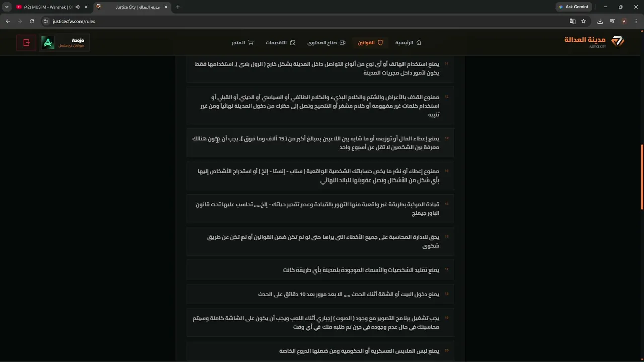Go to الرئيسية home menu item
The height and width of the screenshot is (362, 644).
pyautogui.click(x=408, y=43)
